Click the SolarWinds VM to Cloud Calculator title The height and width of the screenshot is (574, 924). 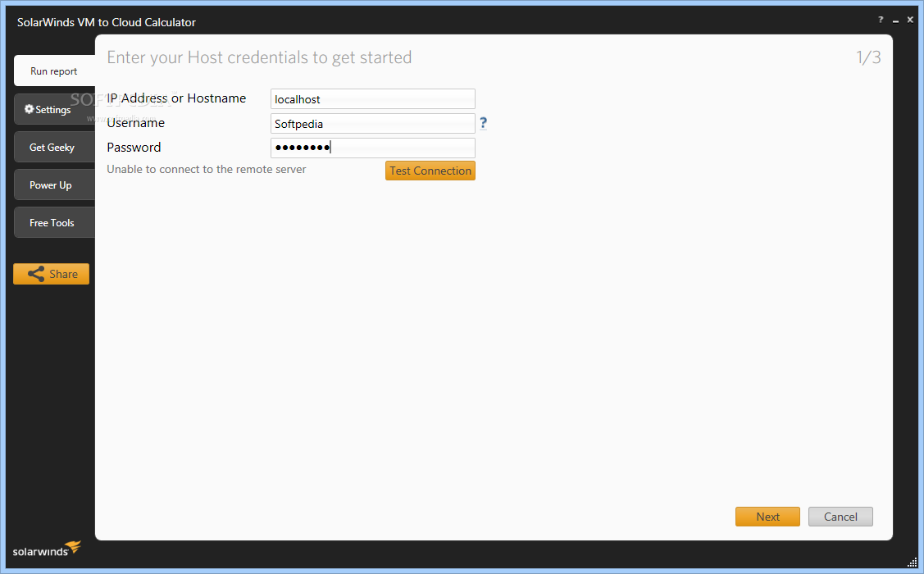[x=107, y=22]
